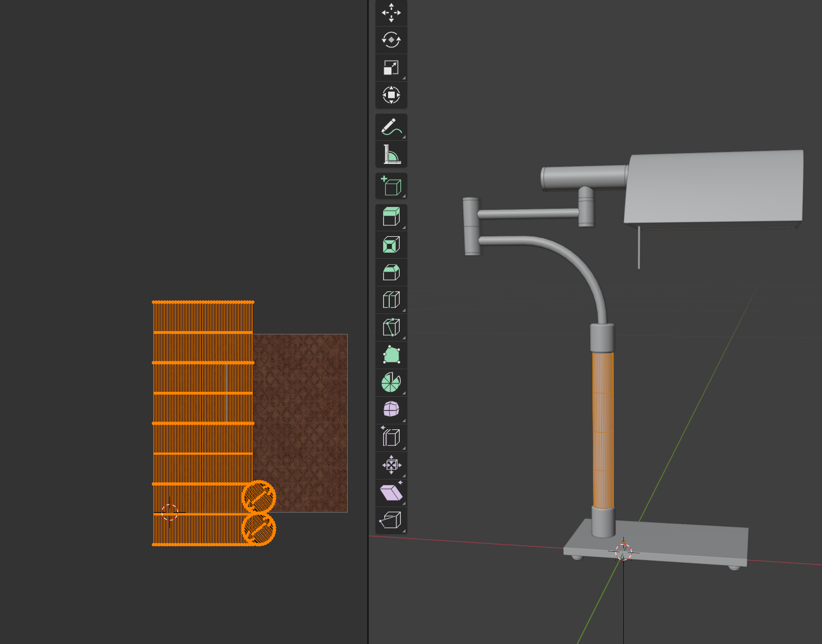Select the Shrink/Fatten tool
This screenshot has width=822, height=644.
[391, 465]
